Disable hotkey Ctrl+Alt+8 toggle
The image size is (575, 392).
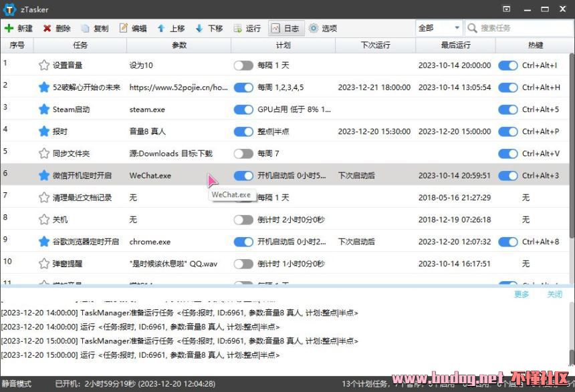pos(508,242)
